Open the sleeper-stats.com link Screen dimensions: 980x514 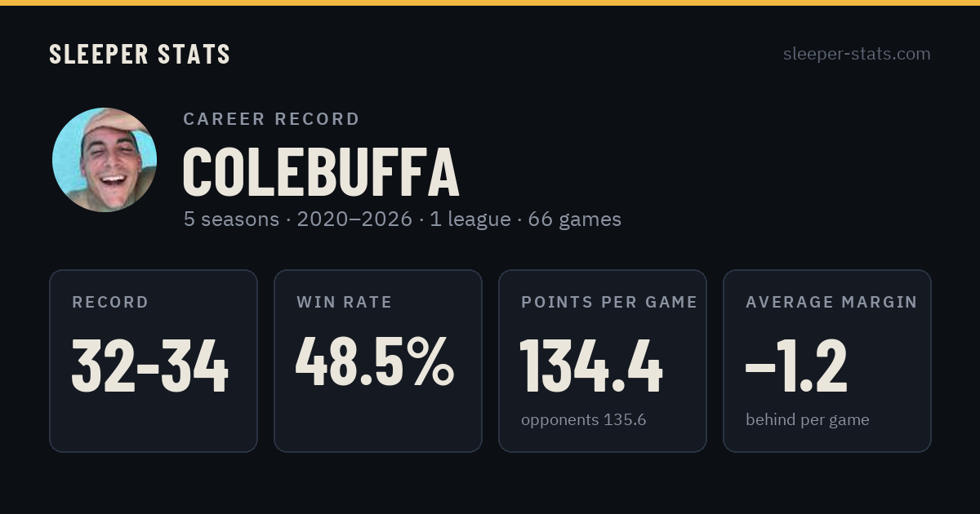(x=857, y=54)
